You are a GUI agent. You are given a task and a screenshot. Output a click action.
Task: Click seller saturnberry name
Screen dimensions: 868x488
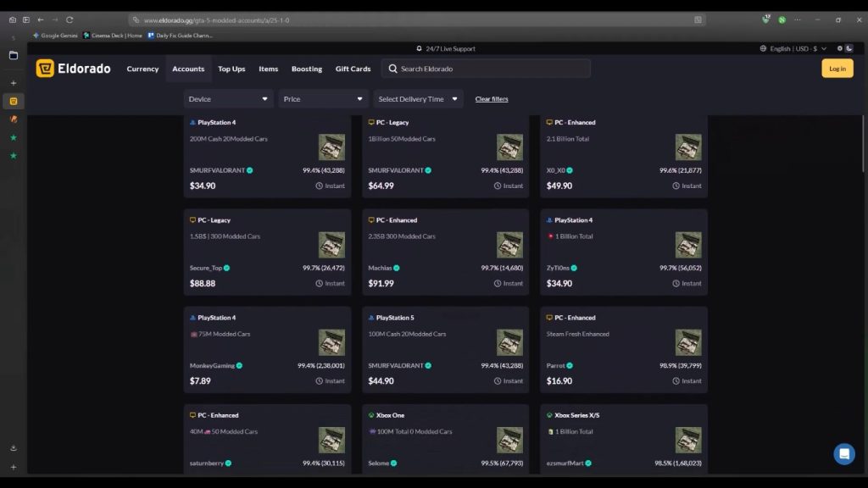207,463
